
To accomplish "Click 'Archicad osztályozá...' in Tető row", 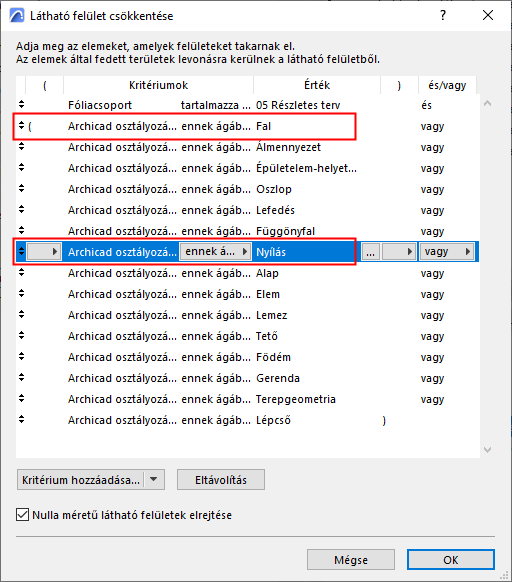I will point(122,336).
